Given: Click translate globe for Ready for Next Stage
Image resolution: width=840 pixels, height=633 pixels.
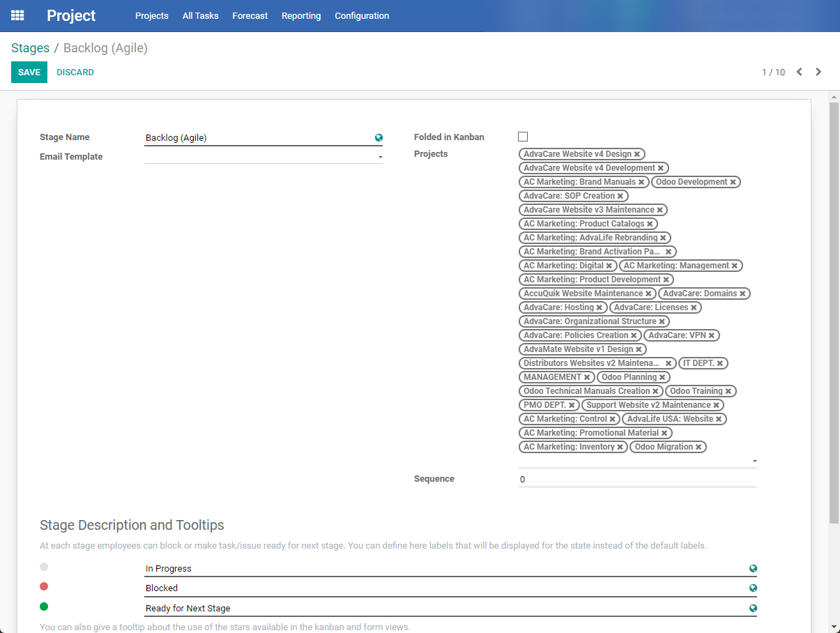Looking at the screenshot, I should [x=753, y=609].
